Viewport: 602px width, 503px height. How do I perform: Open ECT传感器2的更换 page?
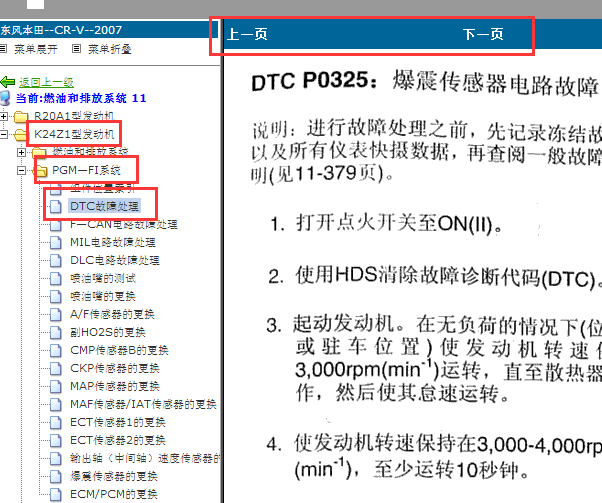pyautogui.click(x=118, y=440)
